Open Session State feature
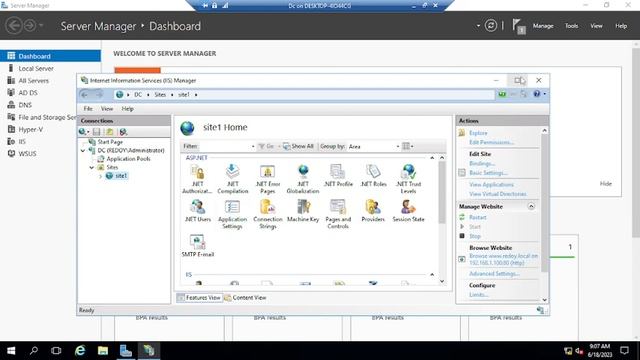 (x=408, y=211)
